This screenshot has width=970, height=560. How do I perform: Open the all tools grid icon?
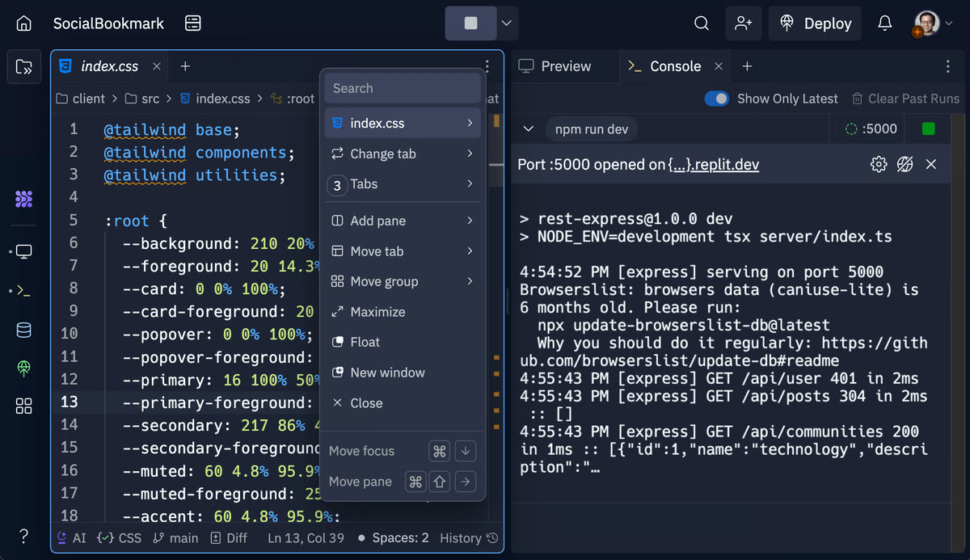click(24, 406)
